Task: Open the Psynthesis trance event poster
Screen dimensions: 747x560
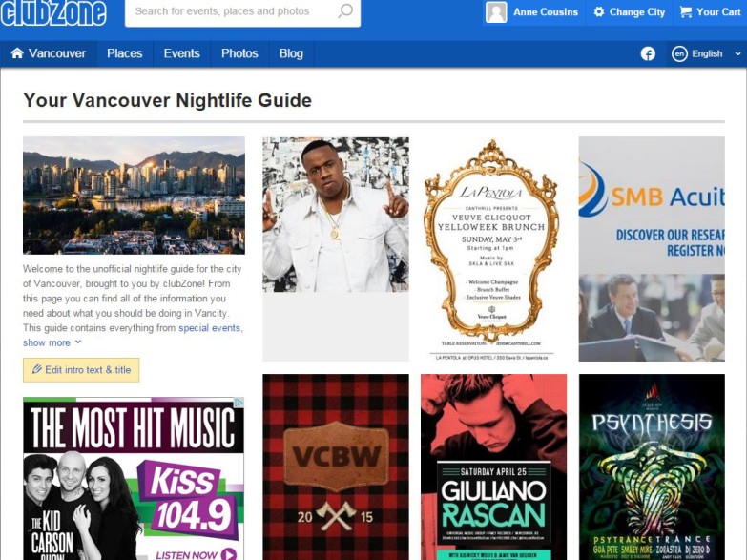Action: pos(652,467)
